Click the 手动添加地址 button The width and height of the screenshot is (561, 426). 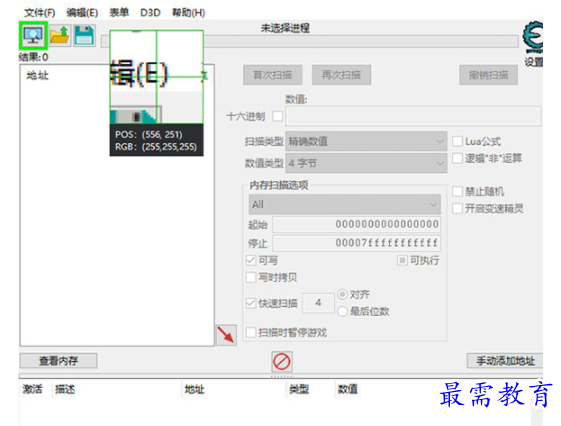point(505,361)
